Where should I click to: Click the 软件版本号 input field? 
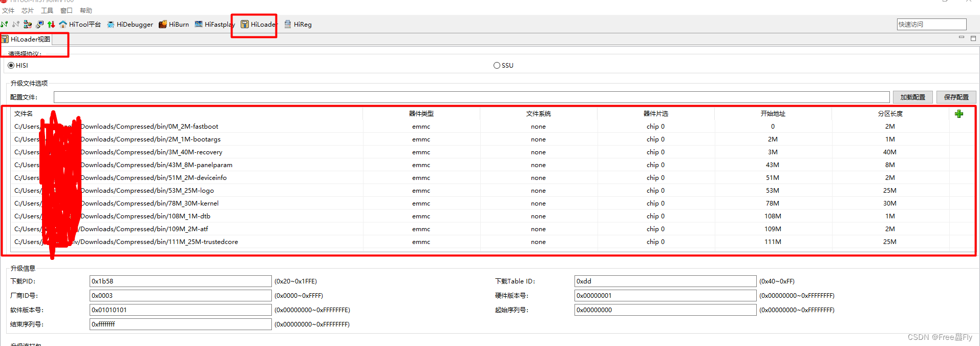click(x=180, y=310)
